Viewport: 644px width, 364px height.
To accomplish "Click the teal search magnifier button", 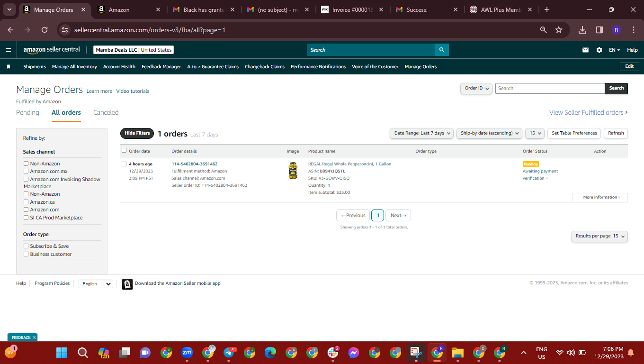I will (442, 50).
